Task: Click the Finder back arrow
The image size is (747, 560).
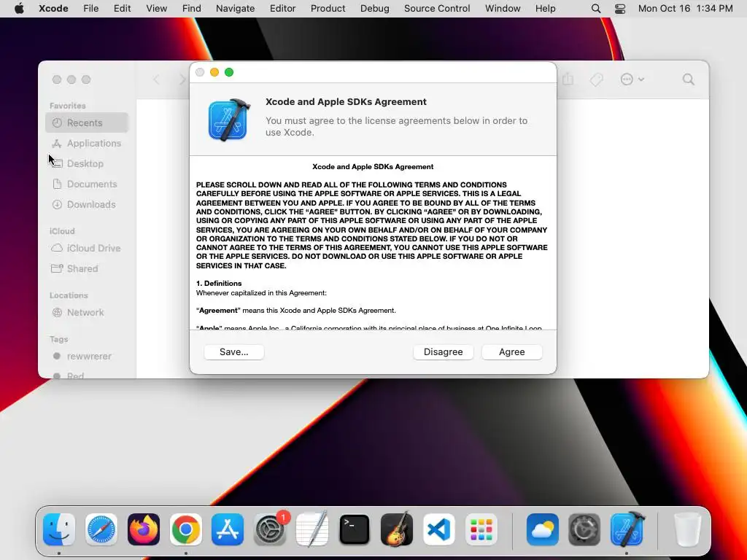Action: pos(156,79)
